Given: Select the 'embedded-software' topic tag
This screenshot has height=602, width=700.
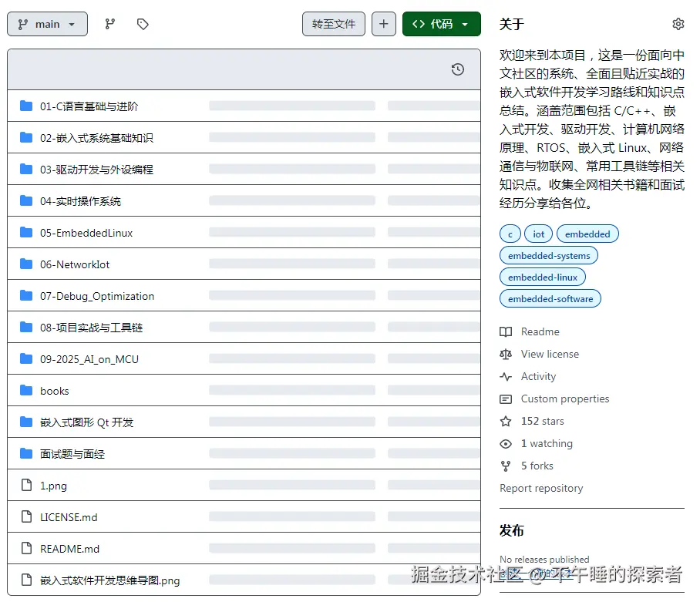Looking at the screenshot, I should click(x=550, y=299).
